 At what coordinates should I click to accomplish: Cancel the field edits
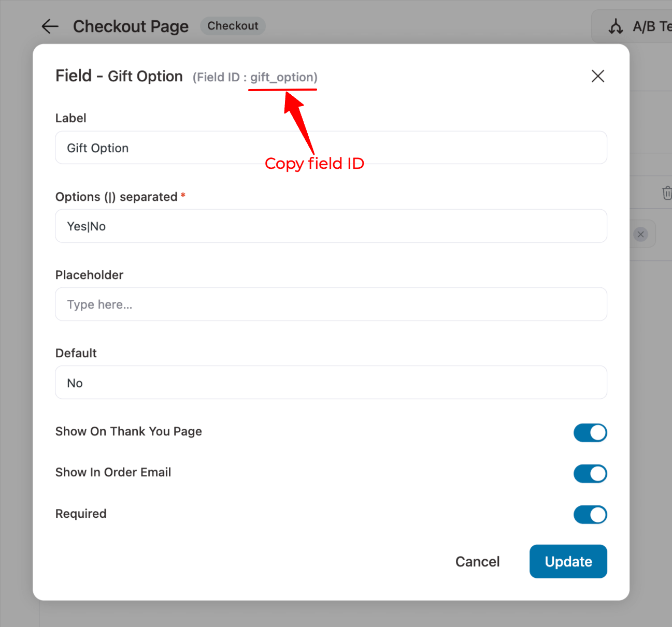point(477,561)
